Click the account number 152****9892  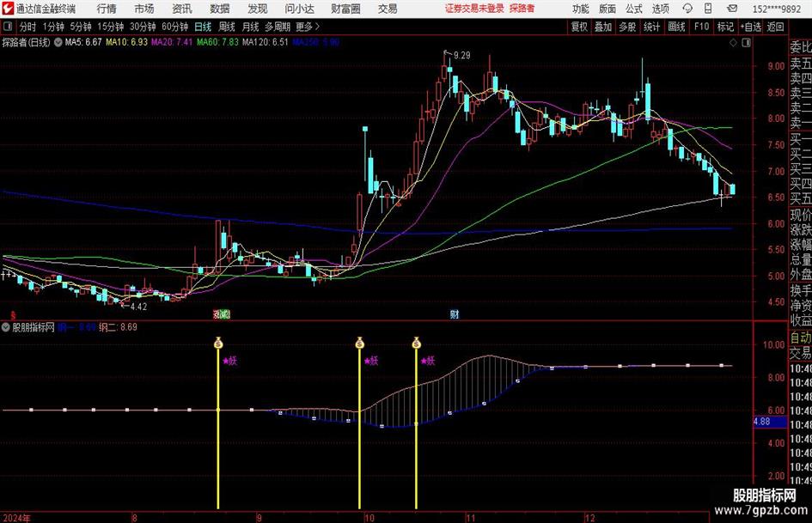[776, 9]
